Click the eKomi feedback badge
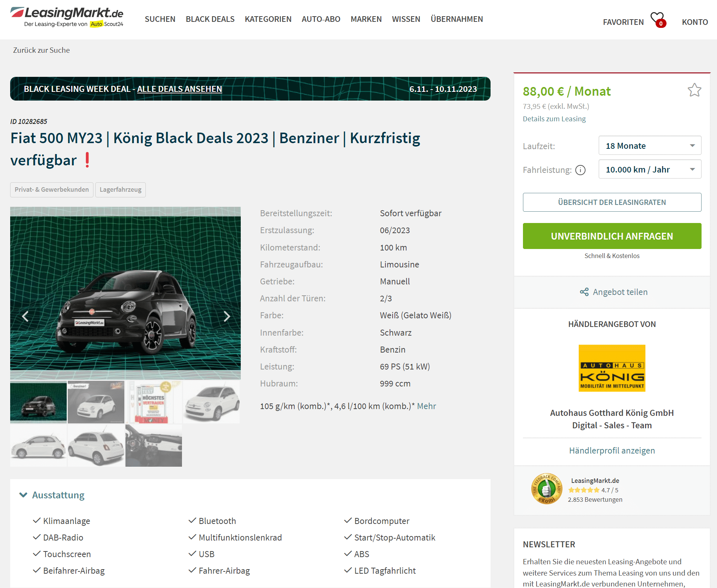Screen dimensions: 717x588 (546, 489)
